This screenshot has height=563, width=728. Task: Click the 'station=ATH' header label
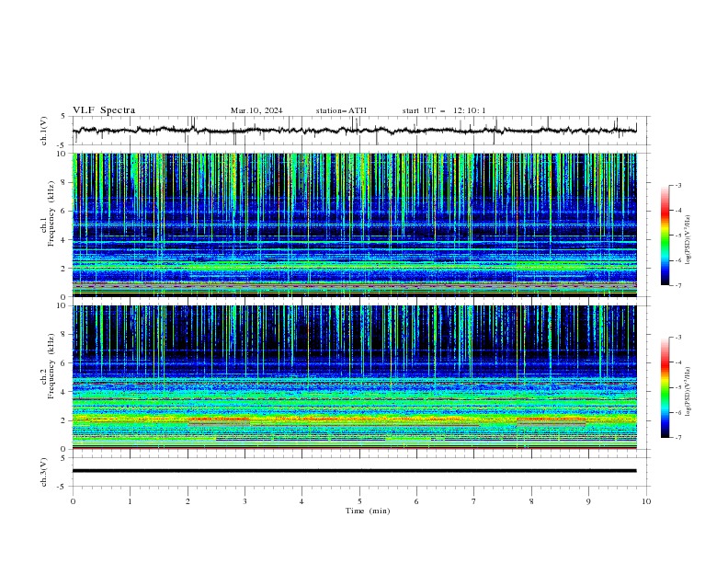(341, 110)
